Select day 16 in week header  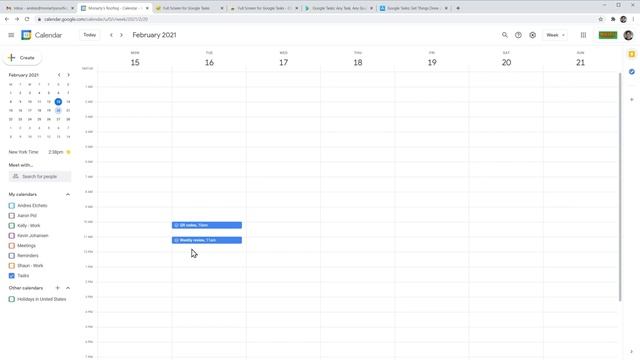coord(209,62)
